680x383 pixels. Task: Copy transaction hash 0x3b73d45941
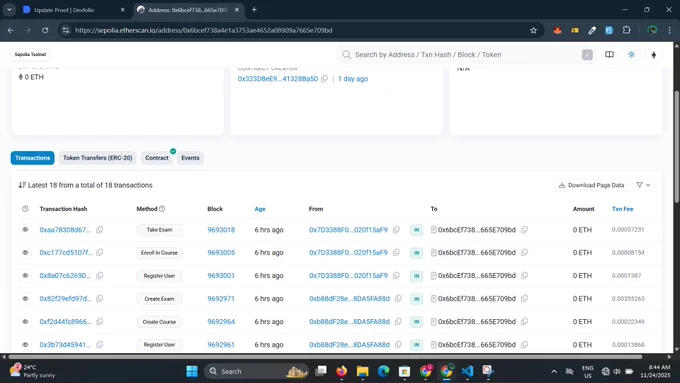[100, 344]
